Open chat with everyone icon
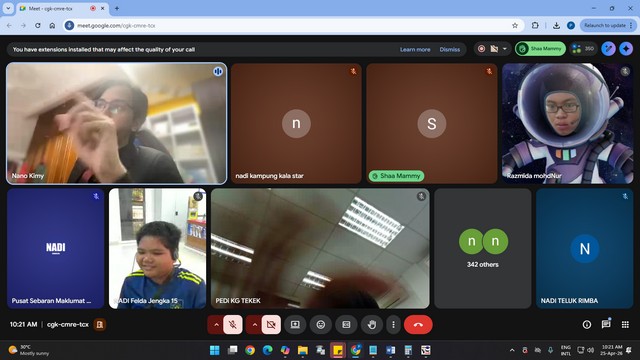This screenshot has width=640, height=360. [x=606, y=324]
